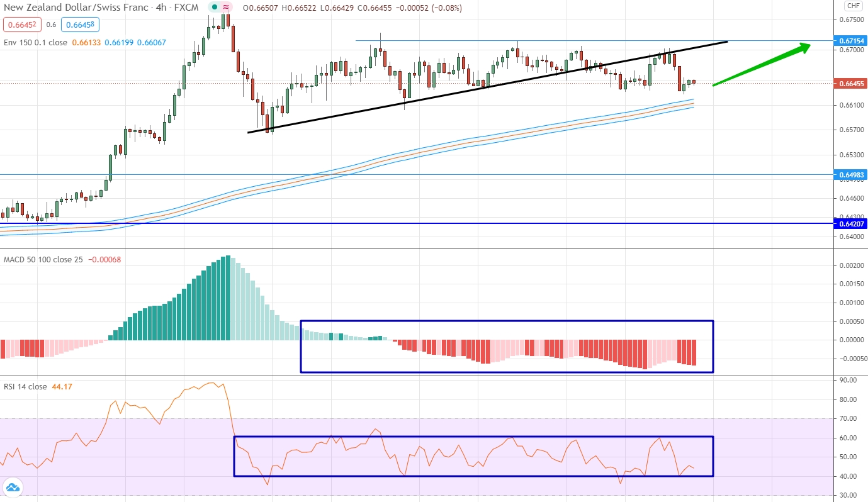Viewport: 868px width, 502px height.
Task: Click the MACD axis value 0.00000
Action: (850, 340)
